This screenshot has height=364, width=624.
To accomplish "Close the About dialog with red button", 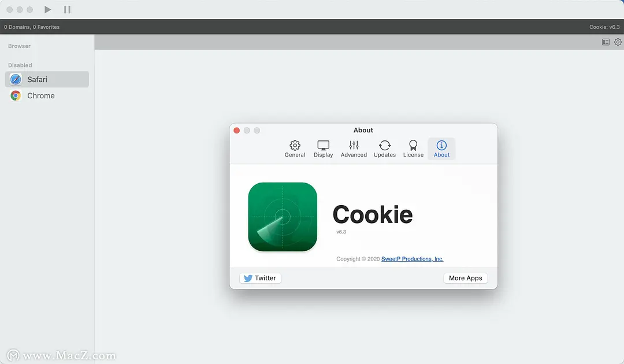I will click(236, 131).
